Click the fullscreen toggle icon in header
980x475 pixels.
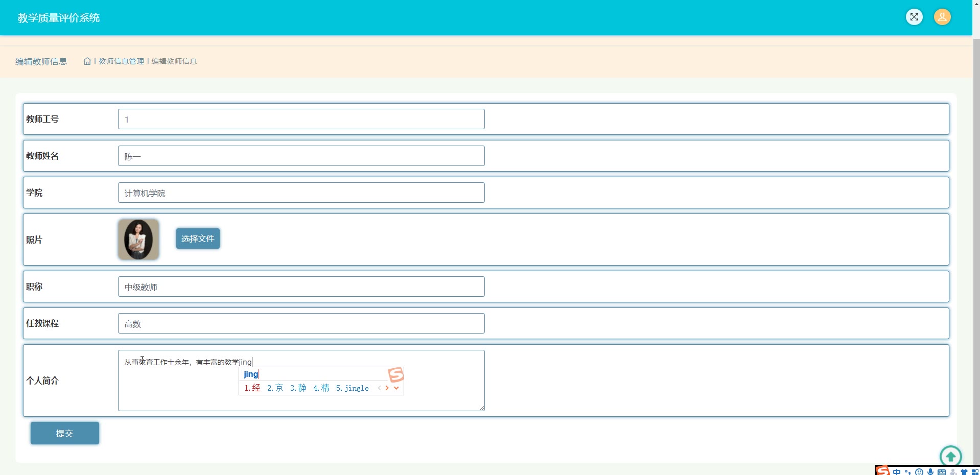914,17
